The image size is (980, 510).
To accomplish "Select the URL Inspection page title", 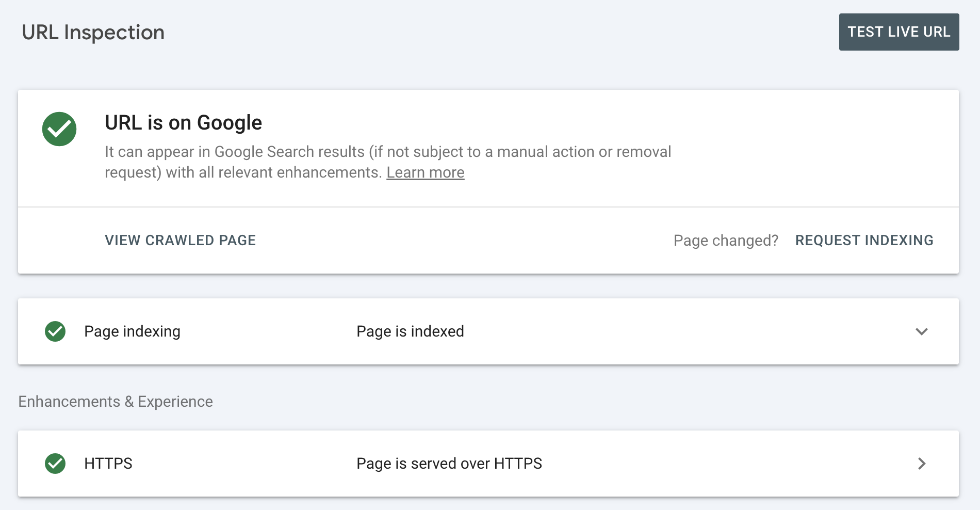I will coord(93,32).
